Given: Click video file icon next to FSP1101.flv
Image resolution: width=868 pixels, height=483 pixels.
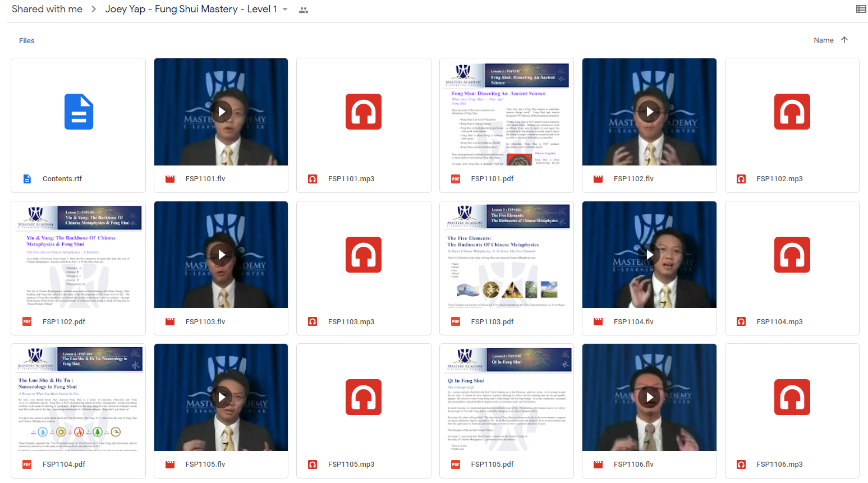Looking at the screenshot, I should point(170,179).
